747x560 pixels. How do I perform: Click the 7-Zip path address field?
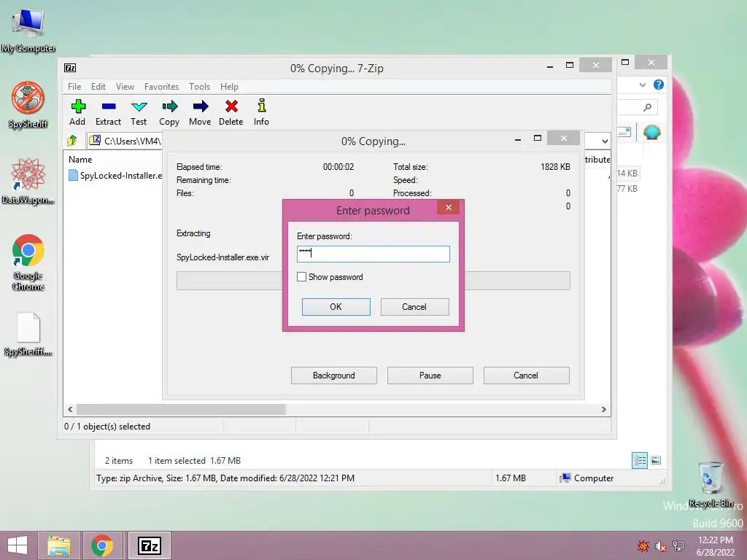click(x=125, y=141)
